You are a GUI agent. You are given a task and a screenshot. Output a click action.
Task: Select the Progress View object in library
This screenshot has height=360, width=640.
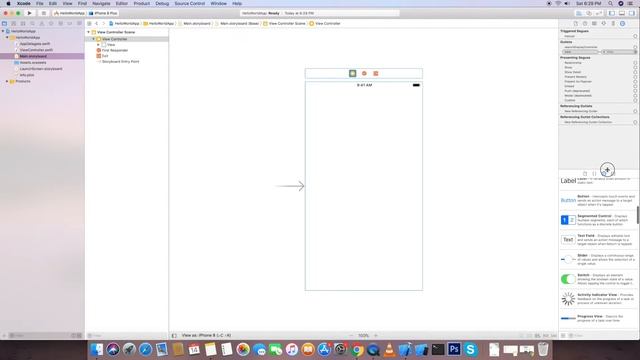tap(598, 318)
